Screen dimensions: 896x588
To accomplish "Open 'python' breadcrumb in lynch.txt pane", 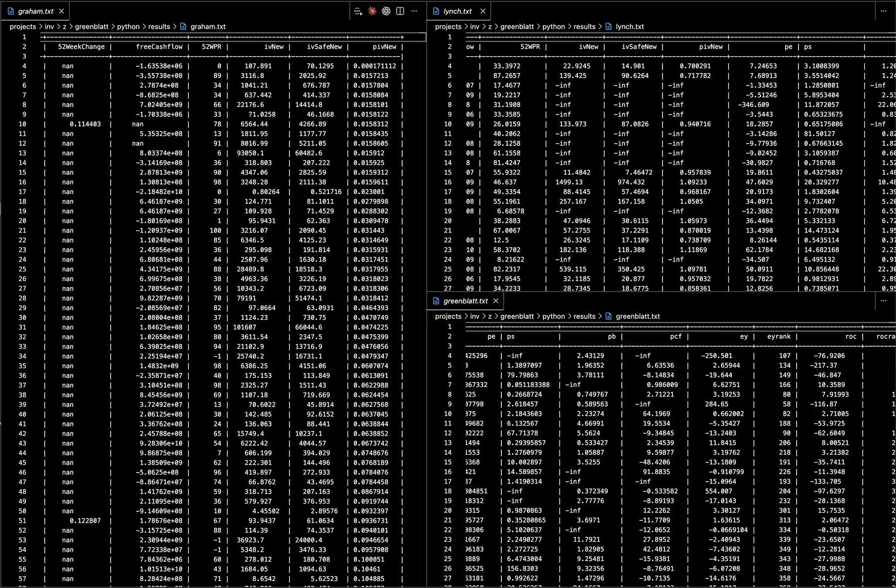I will coord(554,26).
